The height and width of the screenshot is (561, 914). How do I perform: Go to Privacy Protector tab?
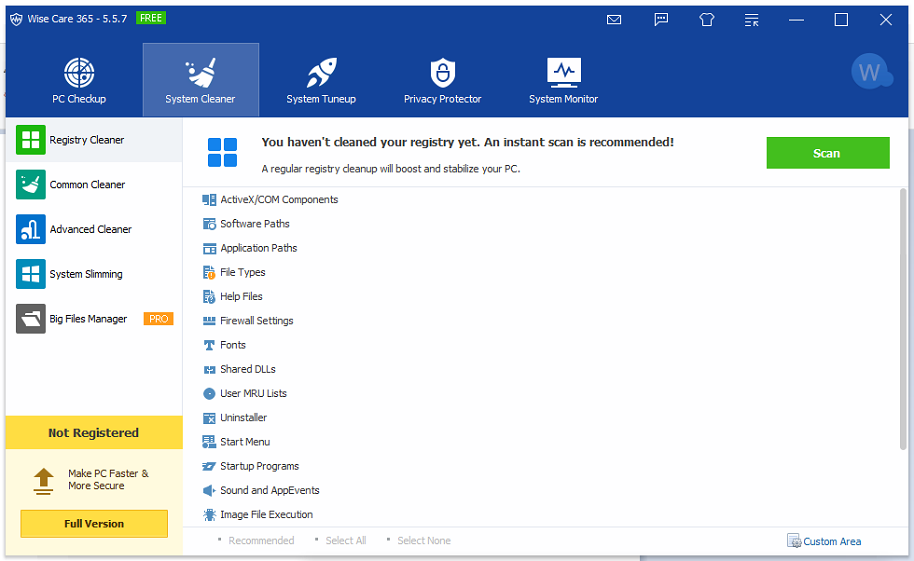tap(442, 80)
